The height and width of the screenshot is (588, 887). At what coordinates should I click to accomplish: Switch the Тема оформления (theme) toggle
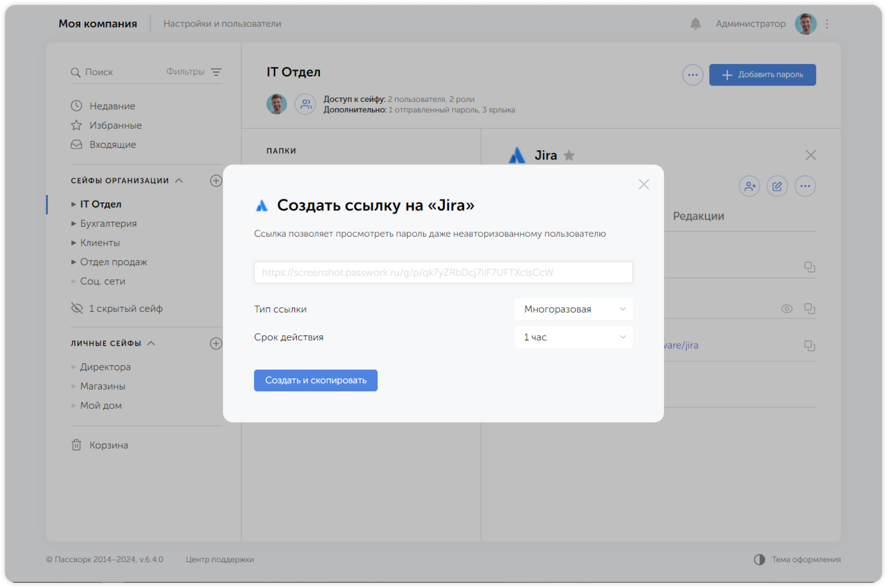pos(760,559)
